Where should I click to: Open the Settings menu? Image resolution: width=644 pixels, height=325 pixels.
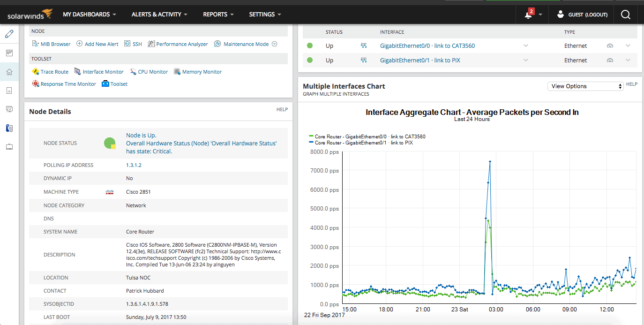[x=265, y=15]
